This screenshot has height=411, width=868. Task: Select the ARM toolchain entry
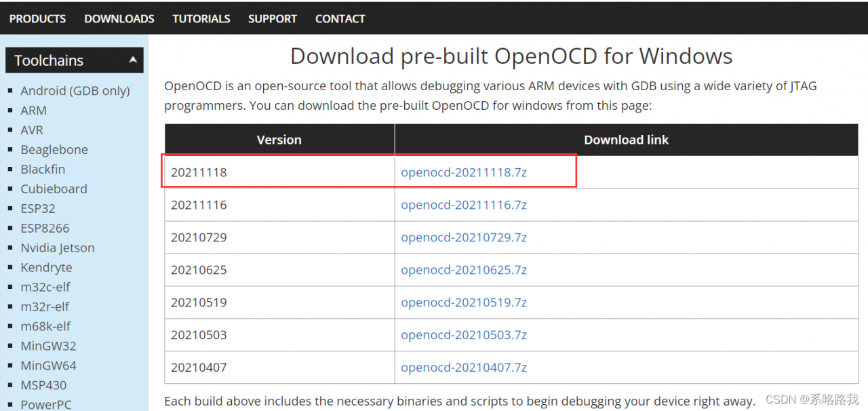click(34, 111)
